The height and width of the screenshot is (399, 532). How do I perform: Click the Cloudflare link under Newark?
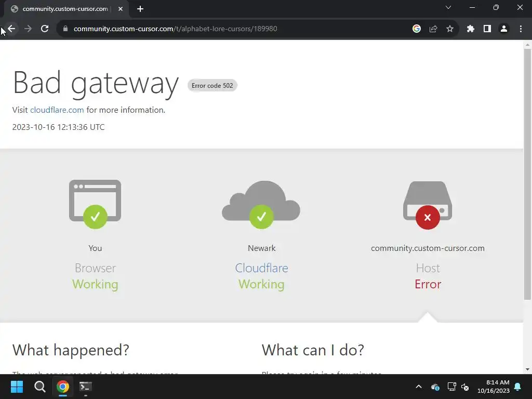[262, 268]
